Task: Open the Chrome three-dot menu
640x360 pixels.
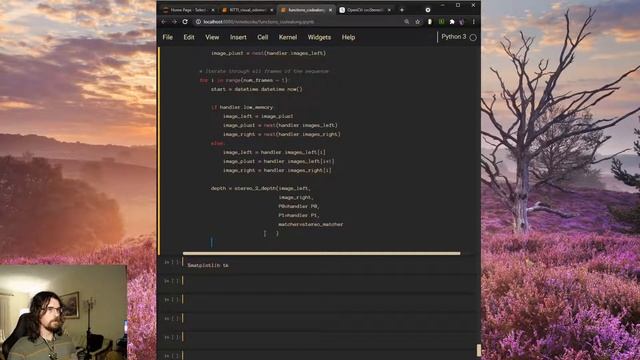Action: [x=473, y=22]
